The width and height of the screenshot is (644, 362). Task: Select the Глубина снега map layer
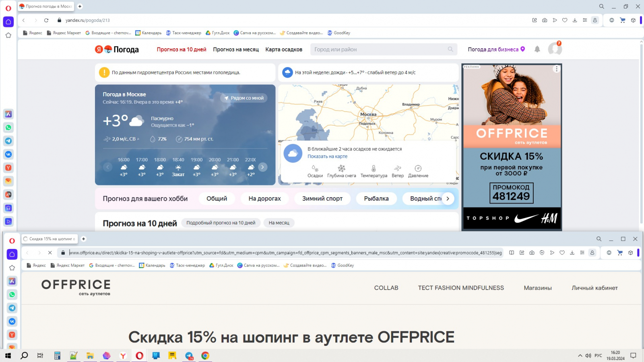tap(341, 171)
